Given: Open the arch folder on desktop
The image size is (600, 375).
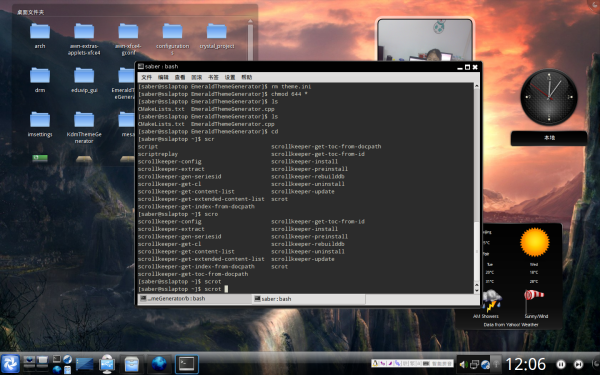Looking at the screenshot, I should coord(40,36).
